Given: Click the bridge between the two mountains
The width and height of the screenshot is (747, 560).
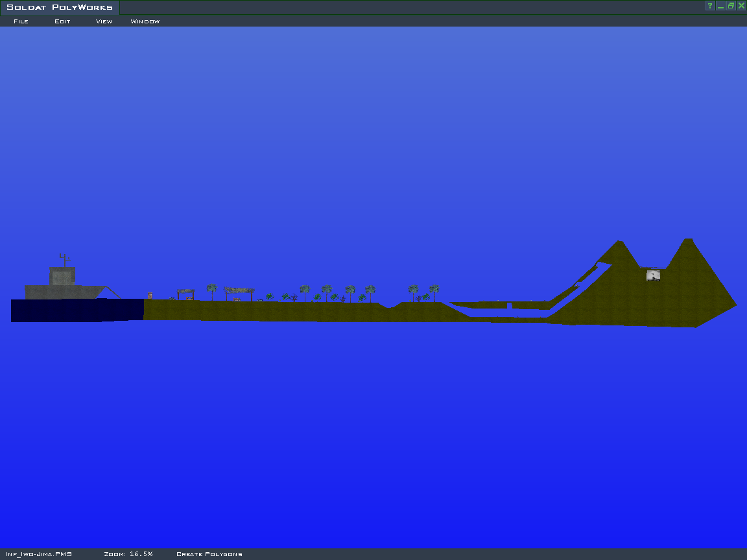Looking at the screenshot, I should [653, 267].
